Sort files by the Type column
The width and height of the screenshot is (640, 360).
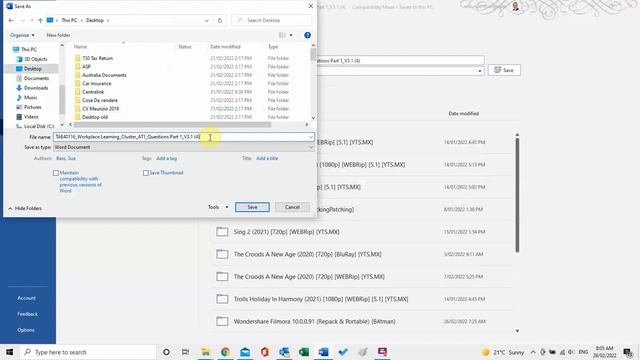pyautogui.click(x=273, y=47)
